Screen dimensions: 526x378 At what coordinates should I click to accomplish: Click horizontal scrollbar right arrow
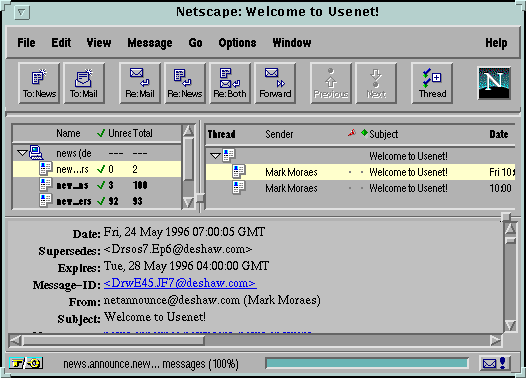click(495, 341)
